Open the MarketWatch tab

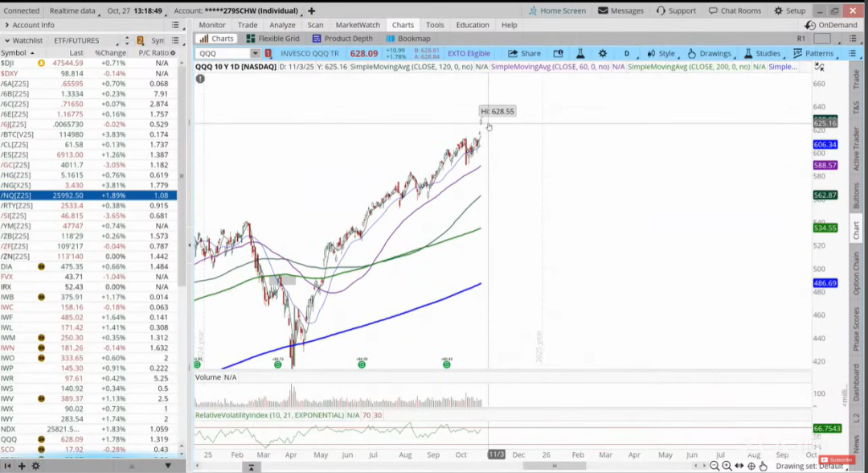pyautogui.click(x=358, y=25)
